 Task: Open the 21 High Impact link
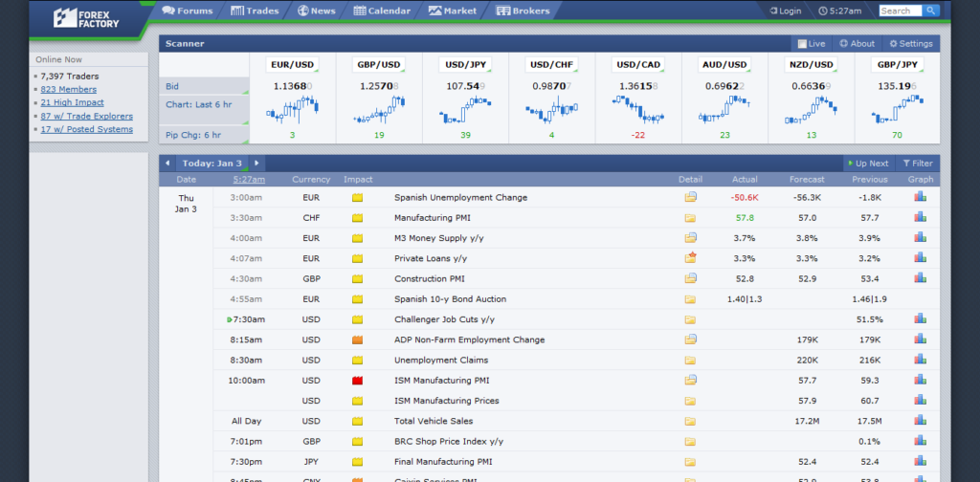[73, 102]
